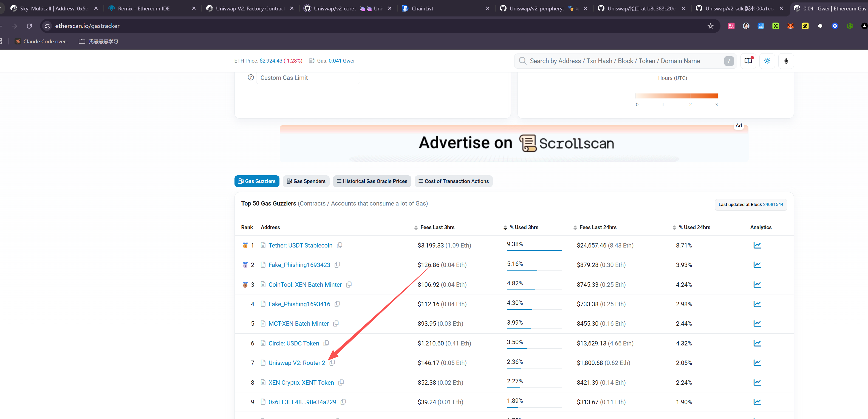This screenshot has width=868, height=419.
Task: Sort by Fees Last 3hrs column
Action: click(x=437, y=227)
